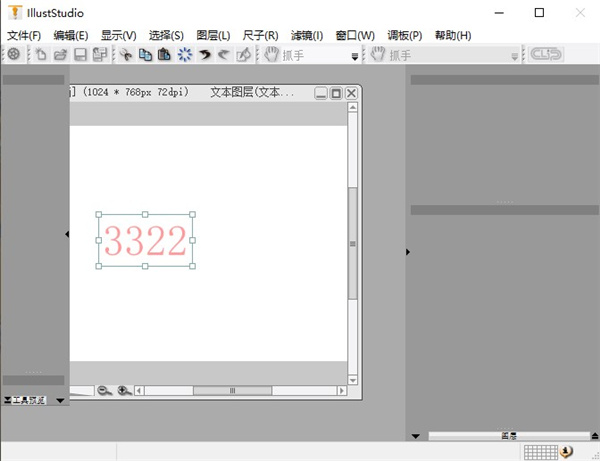Click the CLIP logo button in toolbar
The image size is (600, 461).
pos(546,54)
